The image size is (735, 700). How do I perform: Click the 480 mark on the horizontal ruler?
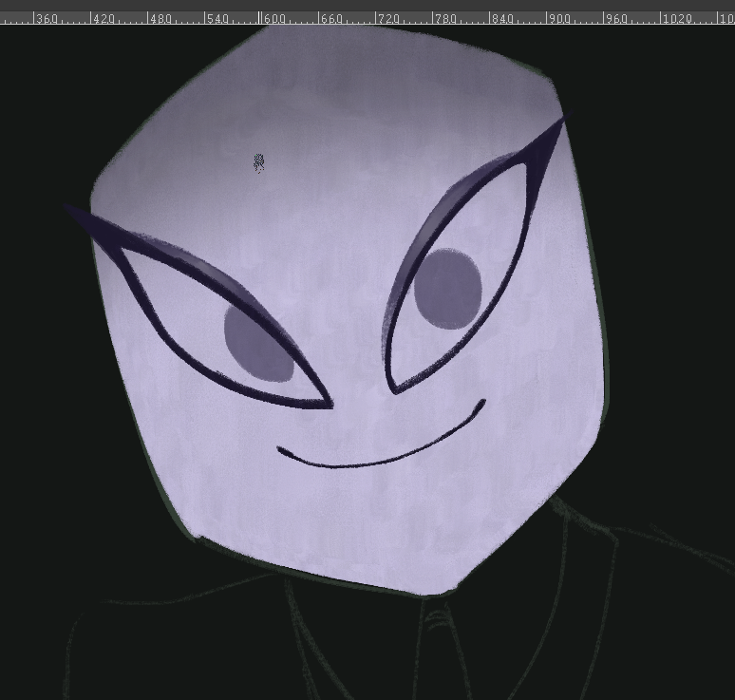(160, 19)
